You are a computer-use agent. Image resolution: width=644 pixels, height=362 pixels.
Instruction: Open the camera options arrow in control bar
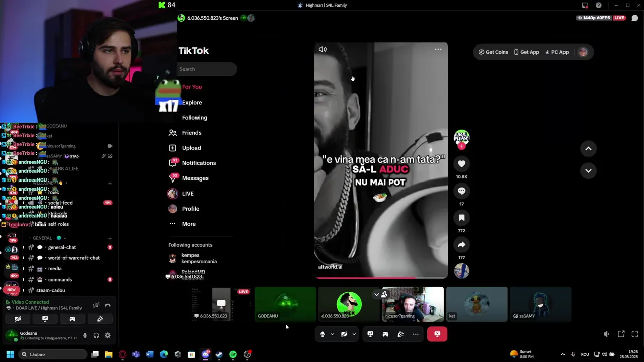pyautogui.click(x=354, y=334)
